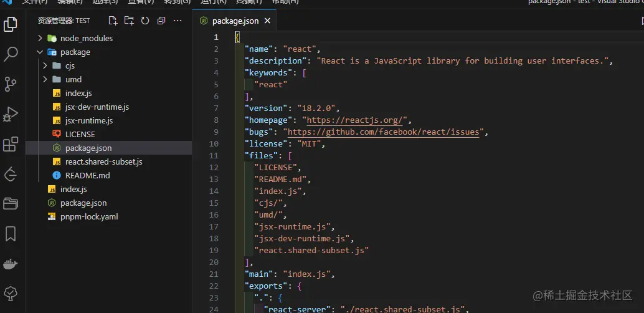
Task: Click the "bugs" key on line 9
Action: [258, 132]
